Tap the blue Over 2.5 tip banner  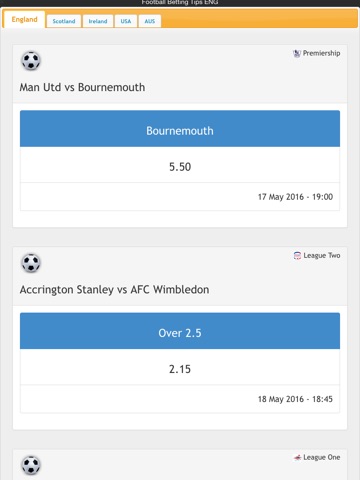point(180,331)
